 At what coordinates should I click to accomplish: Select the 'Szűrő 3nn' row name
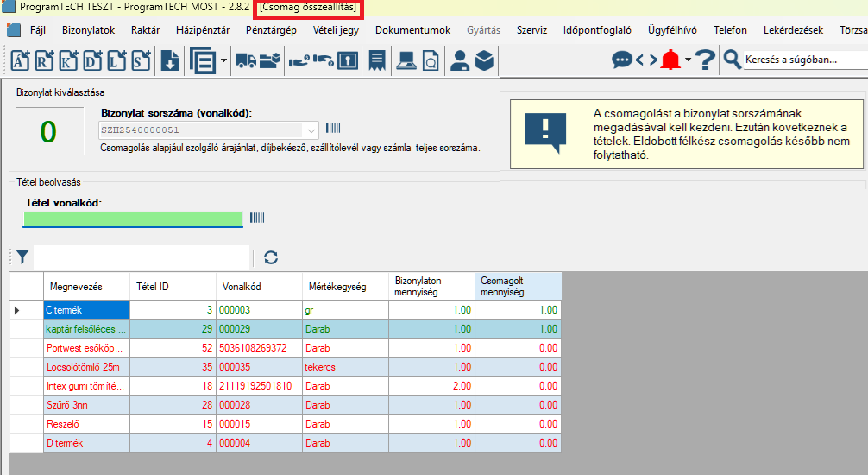tap(86, 404)
